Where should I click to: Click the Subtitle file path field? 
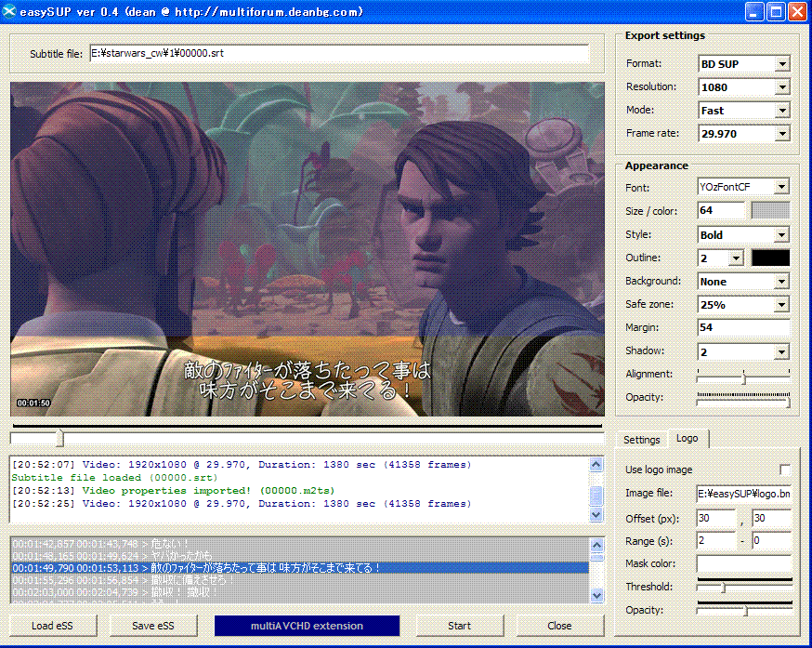click(340, 53)
